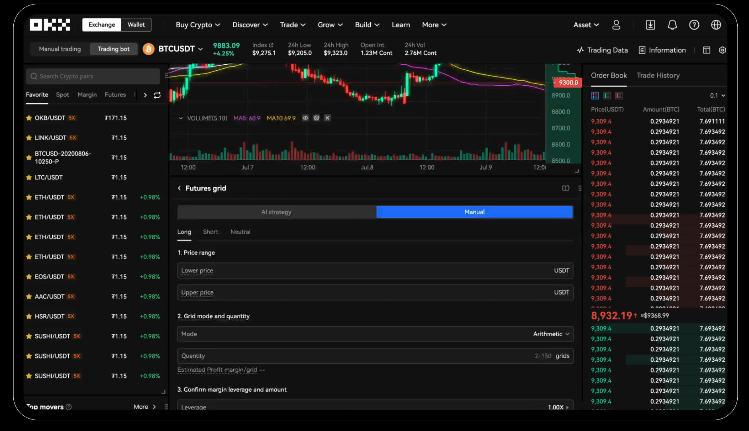Go back using the Futures grid arrow

(180, 188)
